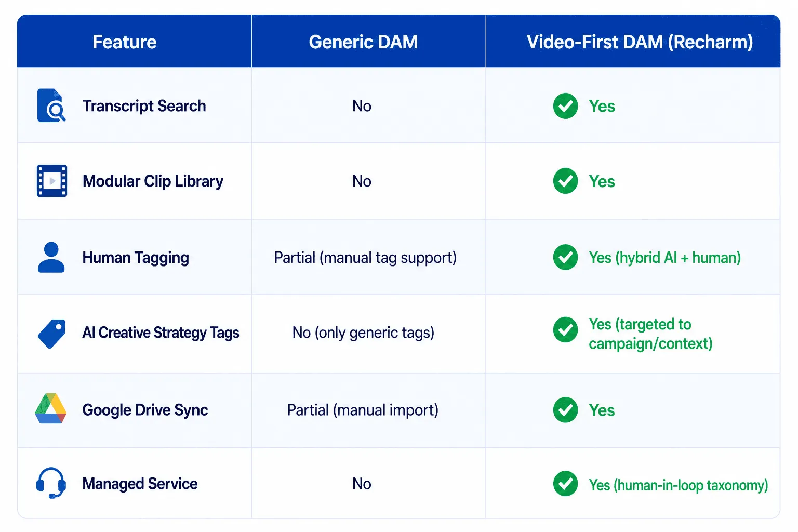This screenshot has height=532, width=798.
Task: Select the Human Tagging label
Action: pos(136,258)
